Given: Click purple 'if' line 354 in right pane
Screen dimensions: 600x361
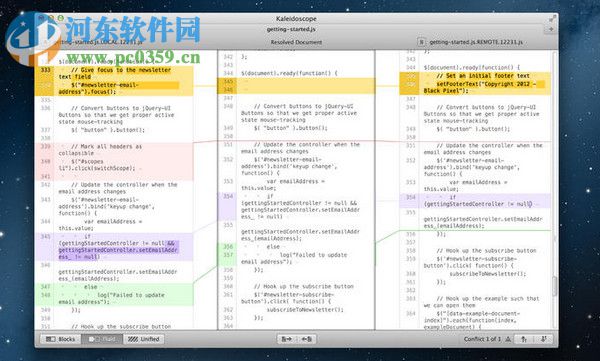Looking at the screenshot, I should [x=478, y=201].
